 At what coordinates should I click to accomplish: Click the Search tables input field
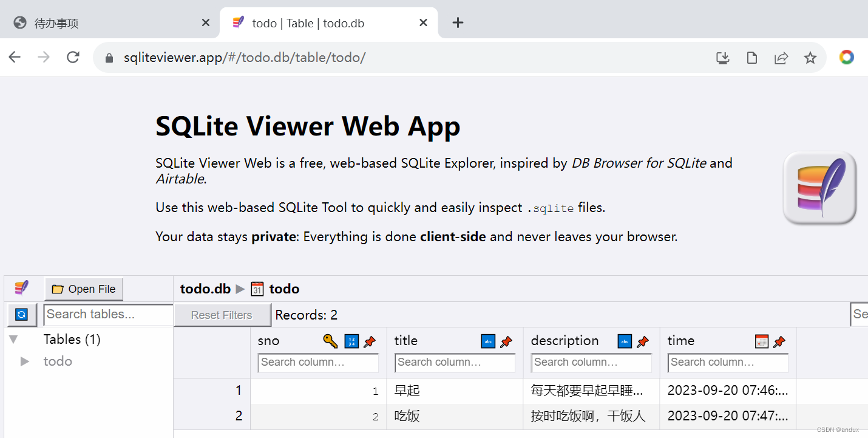[x=107, y=315]
